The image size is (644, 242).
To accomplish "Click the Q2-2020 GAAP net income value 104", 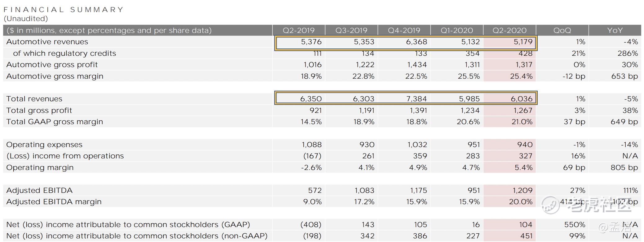I will tap(525, 224).
